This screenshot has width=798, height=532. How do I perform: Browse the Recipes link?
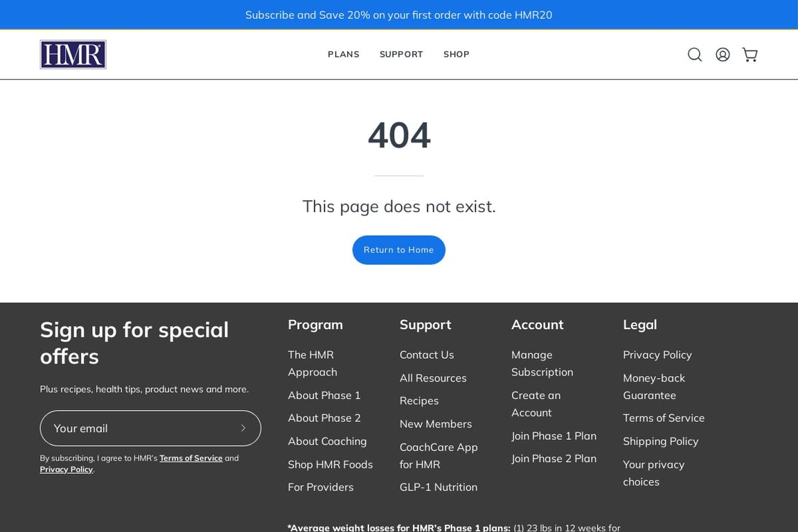(x=419, y=400)
